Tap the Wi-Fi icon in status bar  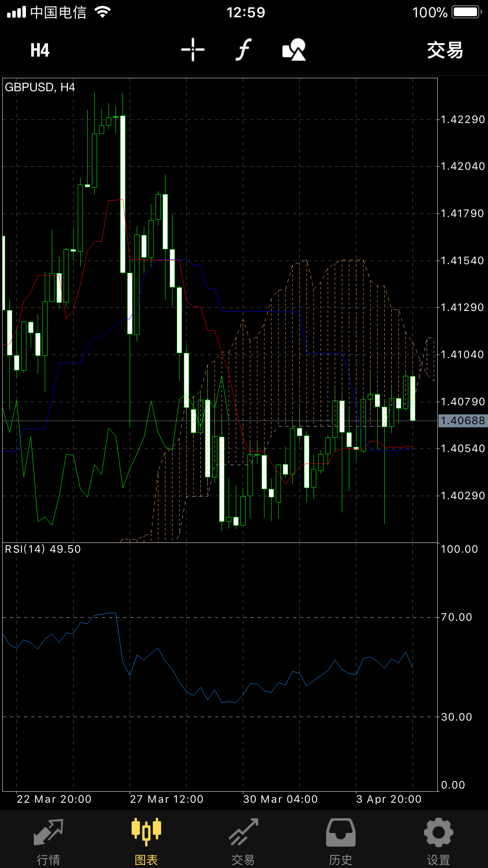(103, 12)
